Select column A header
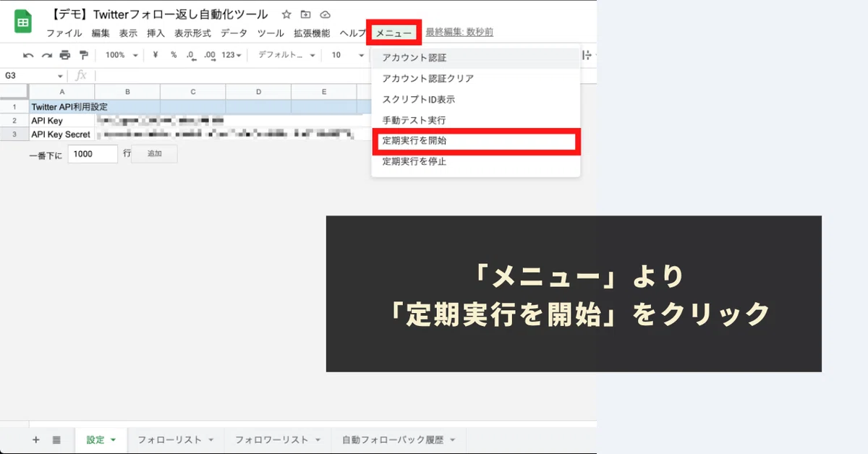Viewport: 868px width, 454px height. (61, 92)
